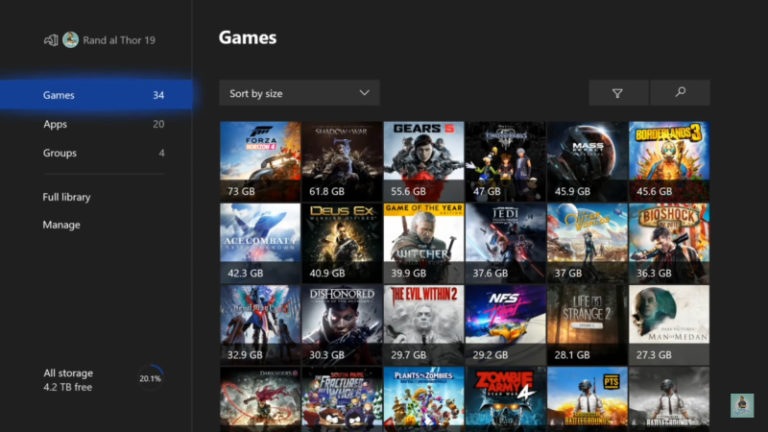Open the Borderlands 3 tile
Viewport: 768px width, 432px height.
pos(669,162)
